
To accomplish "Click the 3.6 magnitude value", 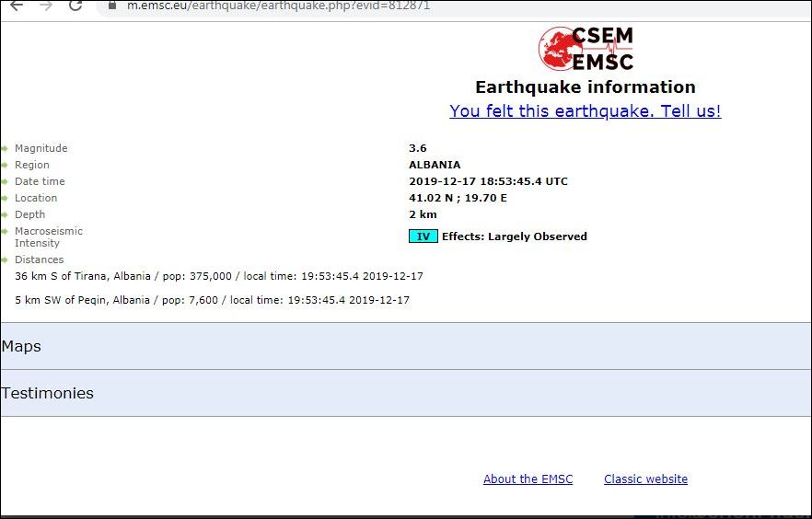I will coord(418,148).
